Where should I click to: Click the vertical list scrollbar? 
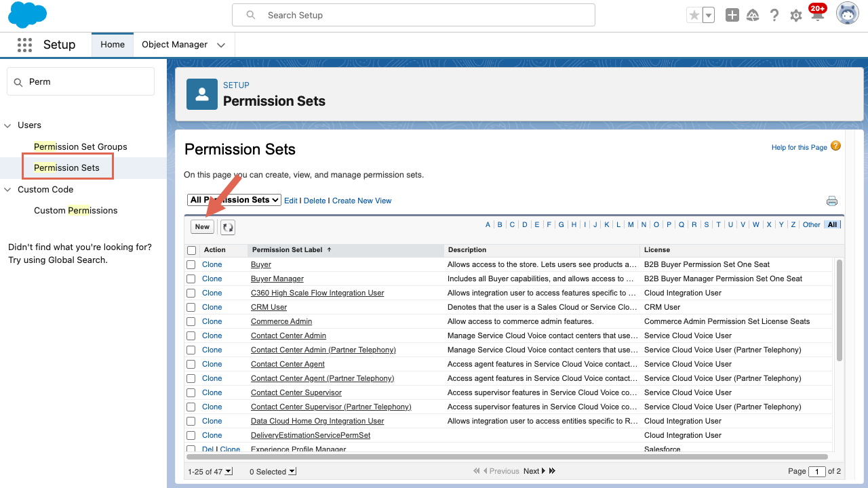click(x=840, y=310)
